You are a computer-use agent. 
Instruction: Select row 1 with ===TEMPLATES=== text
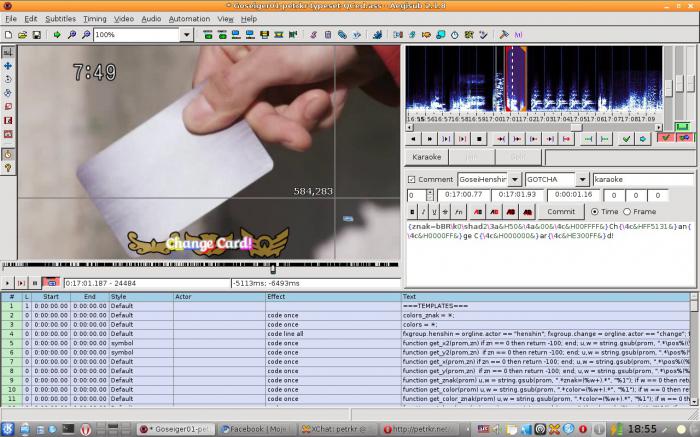[x=345, y=306]
